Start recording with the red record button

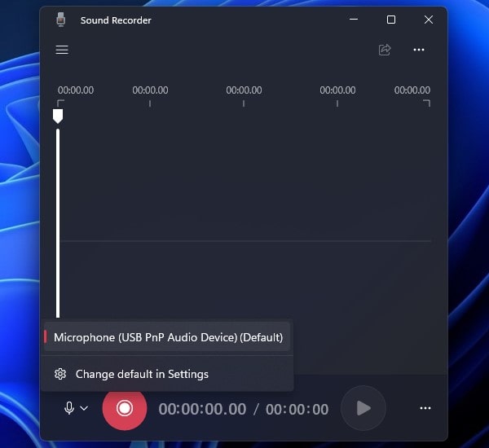point(125,408)
